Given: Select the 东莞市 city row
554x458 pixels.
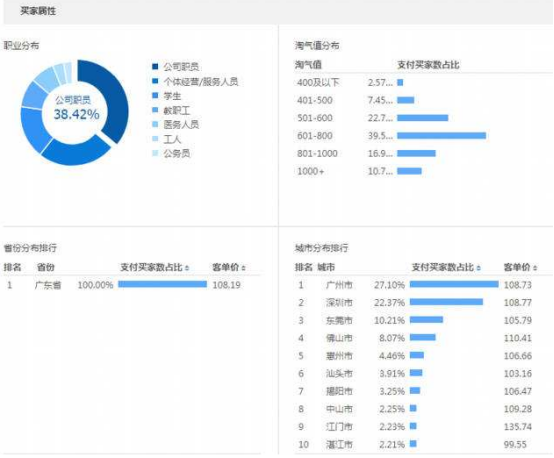Looking at the screenshot, I should [416, 320].
